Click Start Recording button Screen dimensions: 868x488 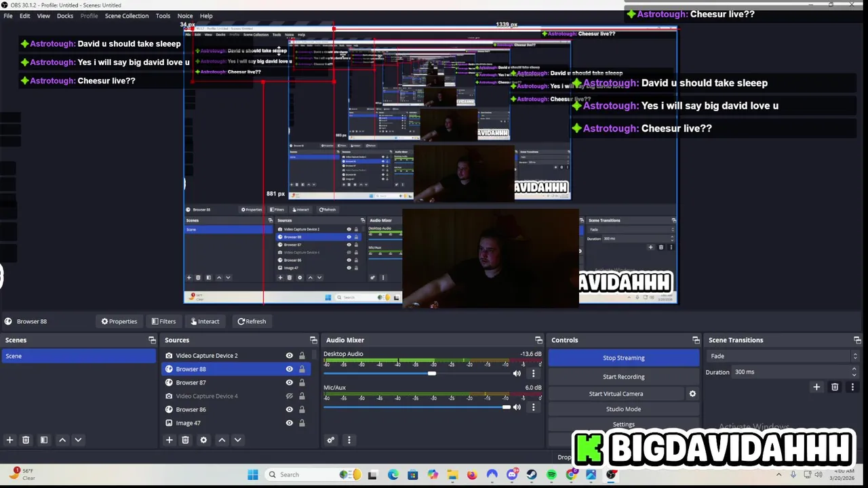624,377
